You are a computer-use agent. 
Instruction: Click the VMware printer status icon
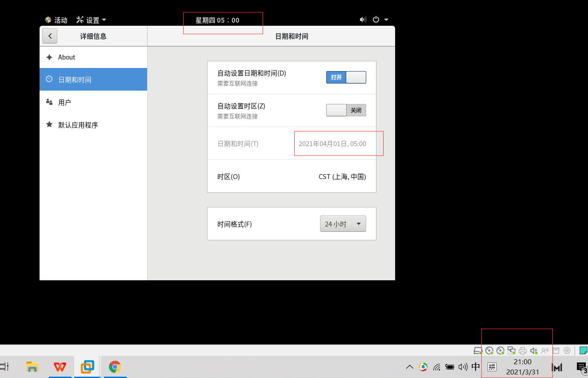point(523,350)
